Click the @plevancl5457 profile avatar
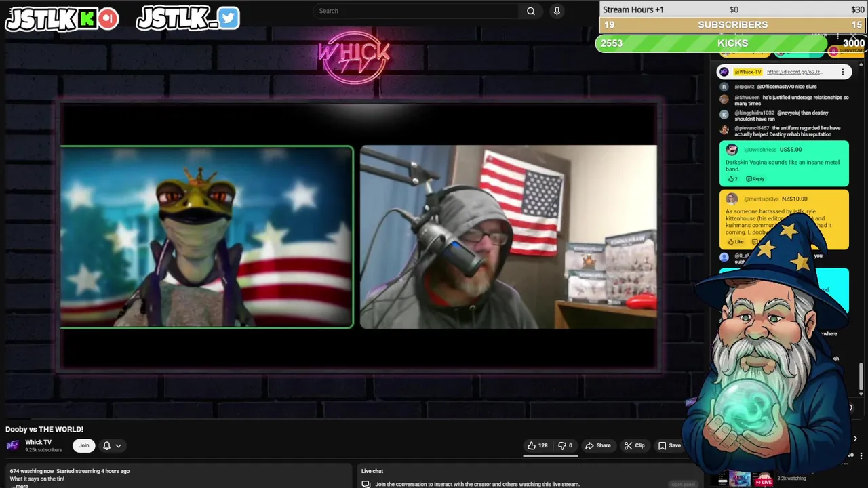This screenshot has width=868, height=488. 724,129
